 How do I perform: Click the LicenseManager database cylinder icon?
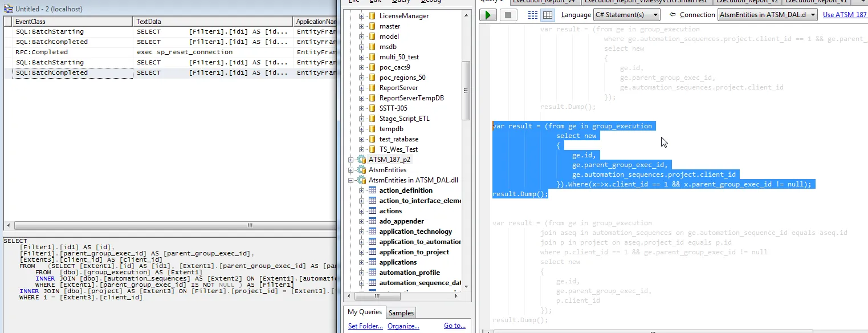372,16
